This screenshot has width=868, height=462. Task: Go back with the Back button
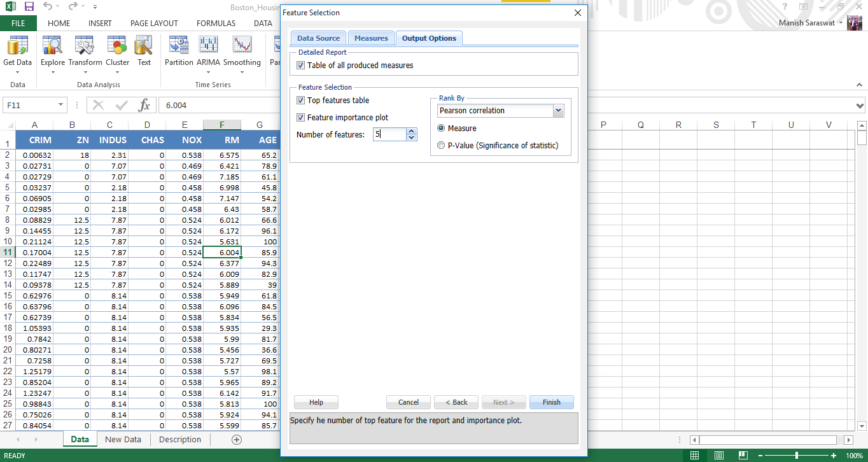point(456,402)
